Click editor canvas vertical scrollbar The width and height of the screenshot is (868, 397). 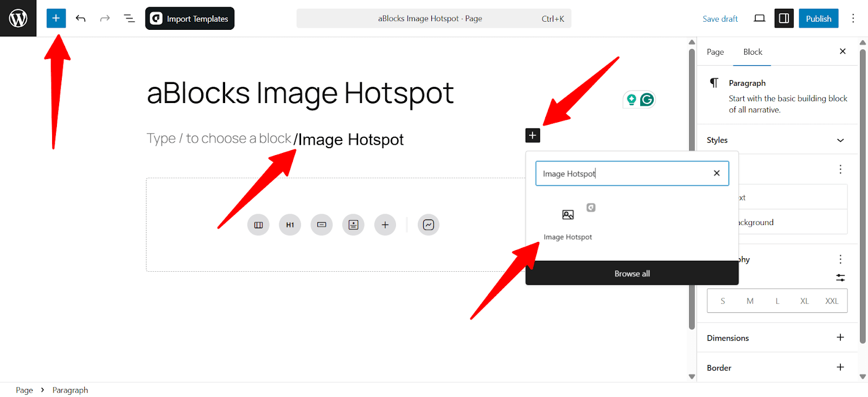coord(692,189)
